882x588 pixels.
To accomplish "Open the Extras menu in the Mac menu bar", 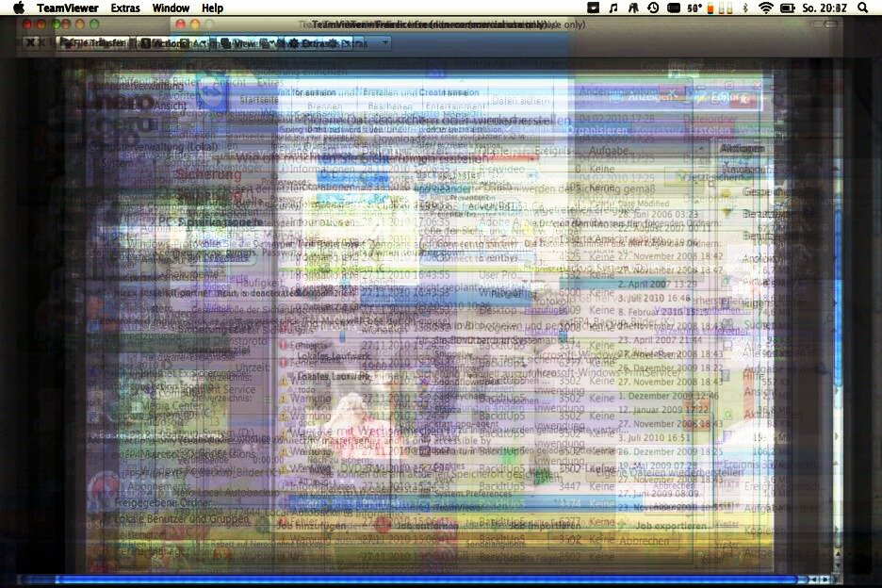I will click(125, 8).
